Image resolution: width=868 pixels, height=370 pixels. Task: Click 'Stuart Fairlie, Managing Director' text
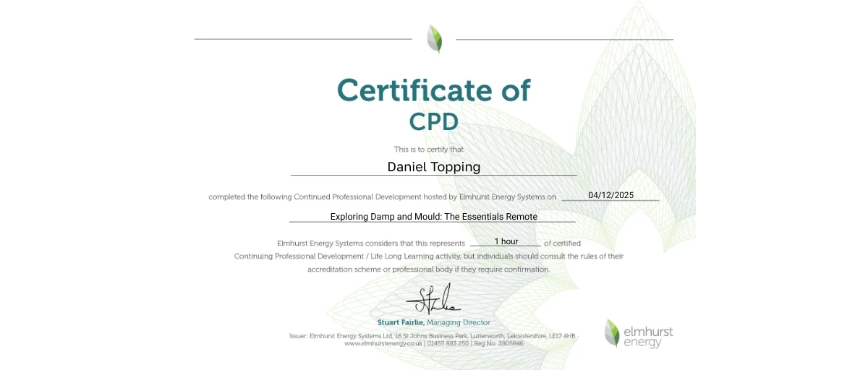click(x=434, y=322)
